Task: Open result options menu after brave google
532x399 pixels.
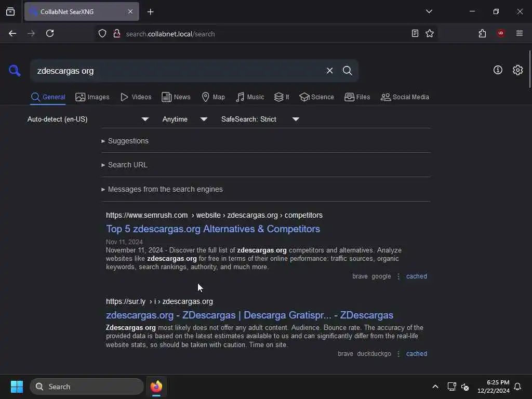Action: [x=398, y=276]
